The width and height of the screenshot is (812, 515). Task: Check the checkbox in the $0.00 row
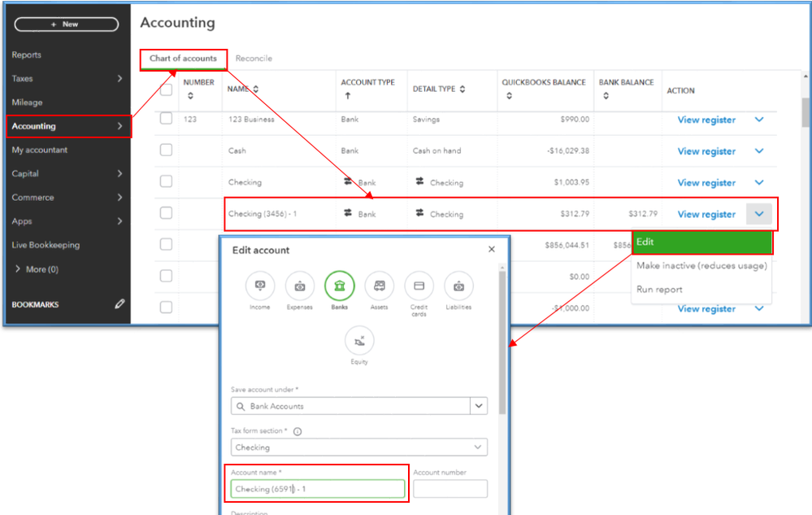pos(167,276)
